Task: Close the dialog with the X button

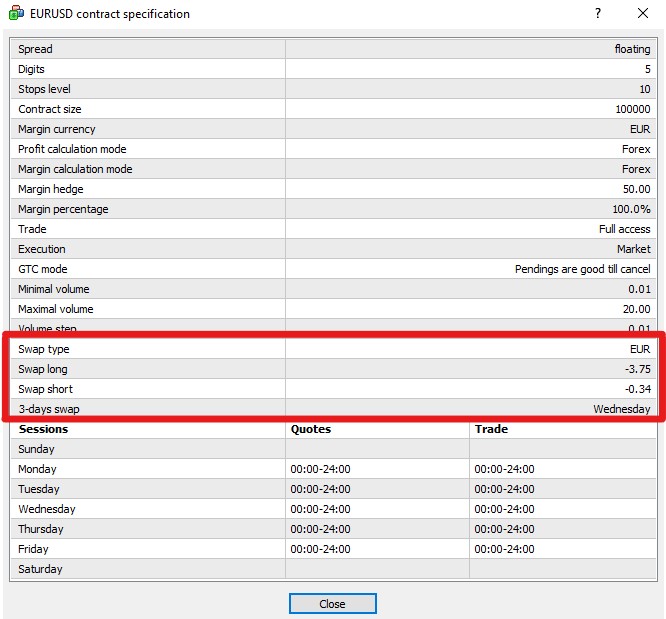Action: pos(643,14)
